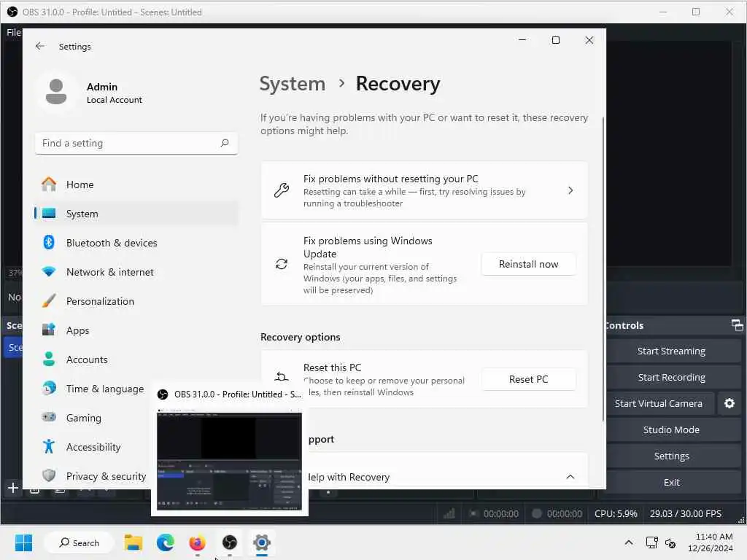This screenshot has width=747, height=560.
Task: Click Start Recording in OBS
Action: tap(671, 378)
